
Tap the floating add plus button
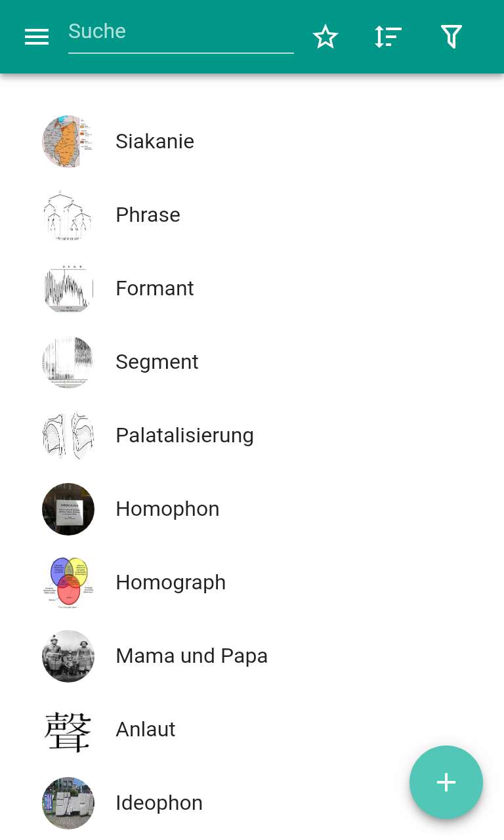coord(446,782)
